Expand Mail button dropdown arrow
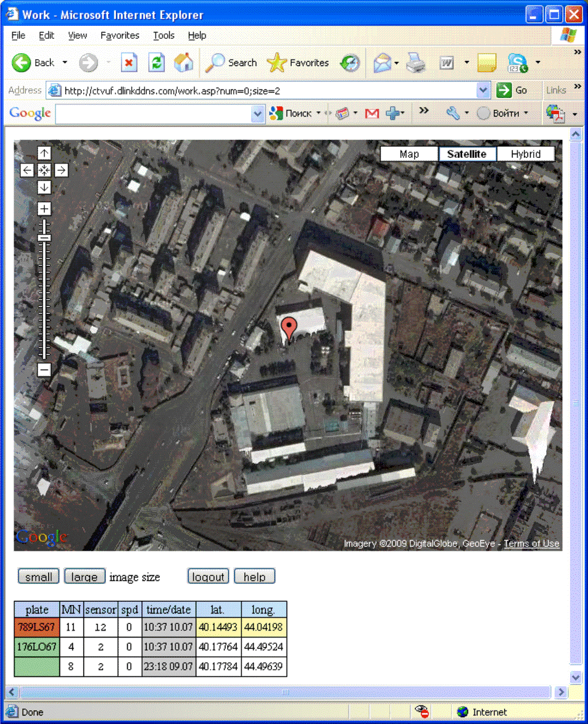The height and width of the screenshot is (724, 588). point(396,62)
